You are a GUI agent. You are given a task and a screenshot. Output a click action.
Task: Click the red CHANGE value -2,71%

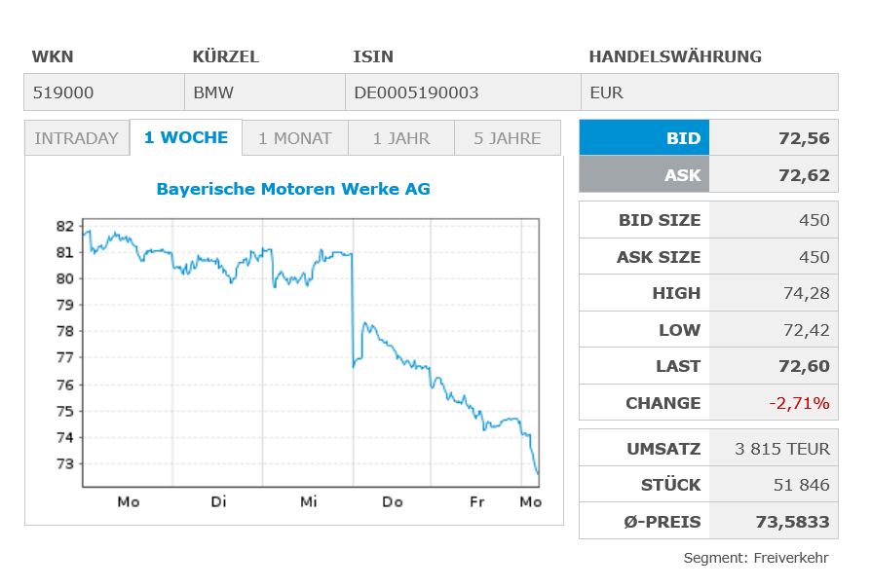[799, 403]
